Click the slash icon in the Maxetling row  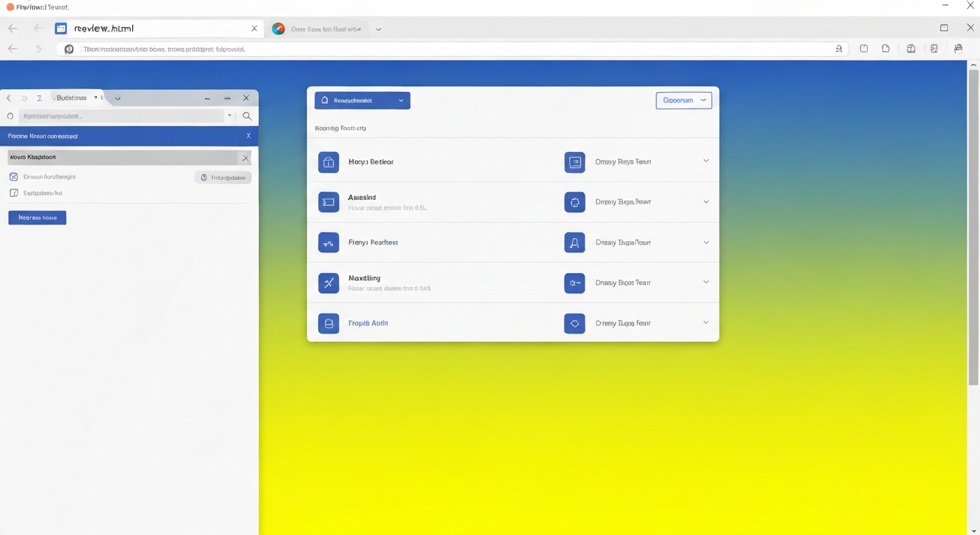(329, 283)
